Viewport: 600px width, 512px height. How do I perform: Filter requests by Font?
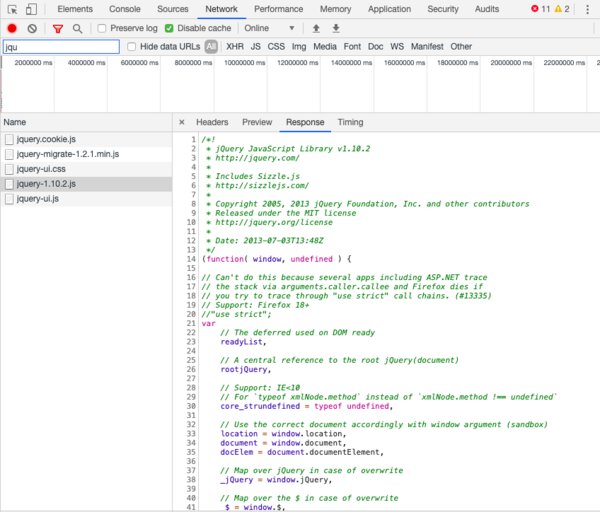pos(352,47)
